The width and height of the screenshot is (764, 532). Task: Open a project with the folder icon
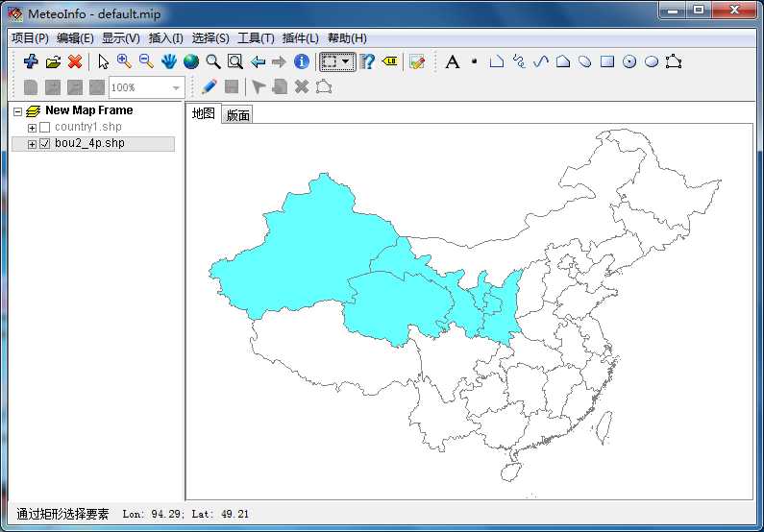click(53, 61)
